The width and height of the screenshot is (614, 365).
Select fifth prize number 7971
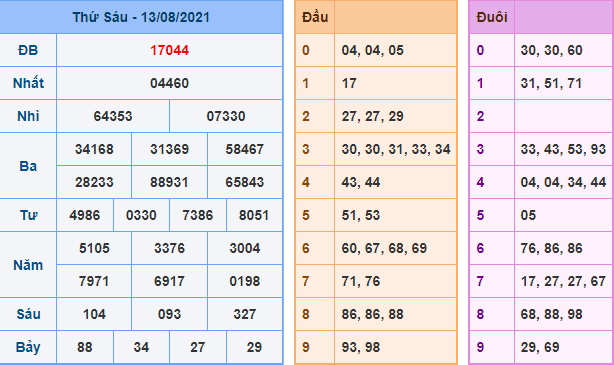(94, 281)
